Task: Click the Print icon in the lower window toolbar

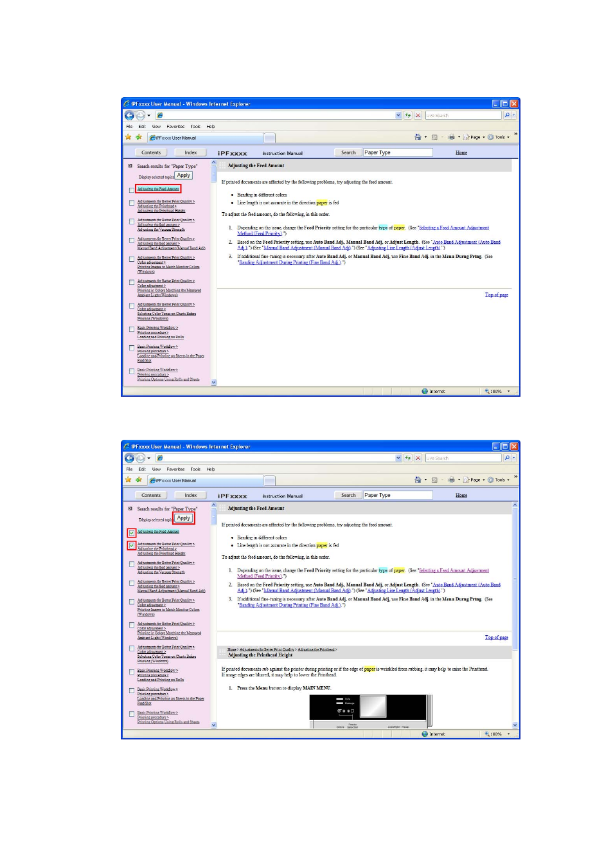Action: coord(451,480)
